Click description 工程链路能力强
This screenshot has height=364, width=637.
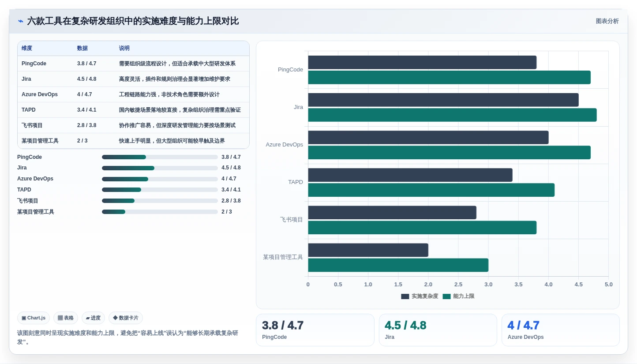tap(169, 94)
